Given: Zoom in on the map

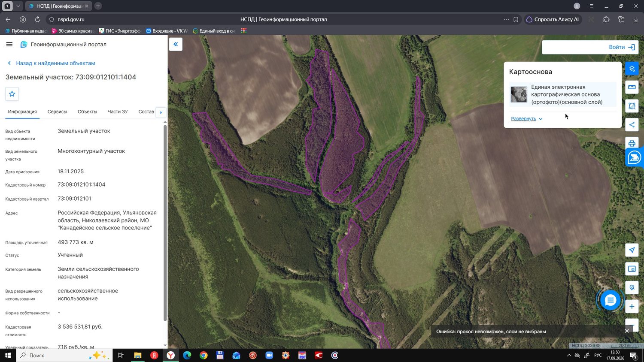Looking at the screenshot, I should click(x=632, y=306).
